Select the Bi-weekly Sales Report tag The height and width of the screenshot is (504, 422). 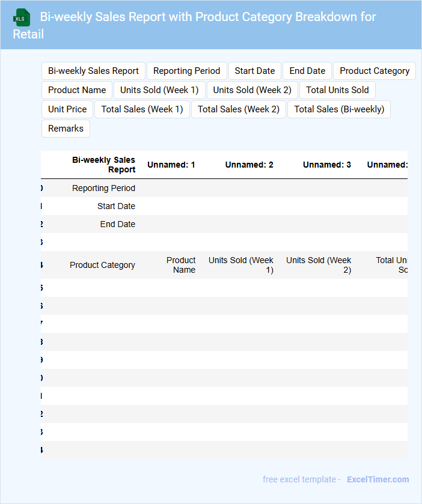93,71
